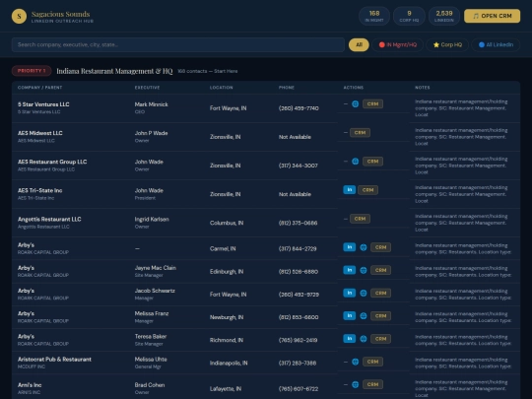Open website globe for Arby's Richmond row
532x399 pixels.
click(364, 339)
